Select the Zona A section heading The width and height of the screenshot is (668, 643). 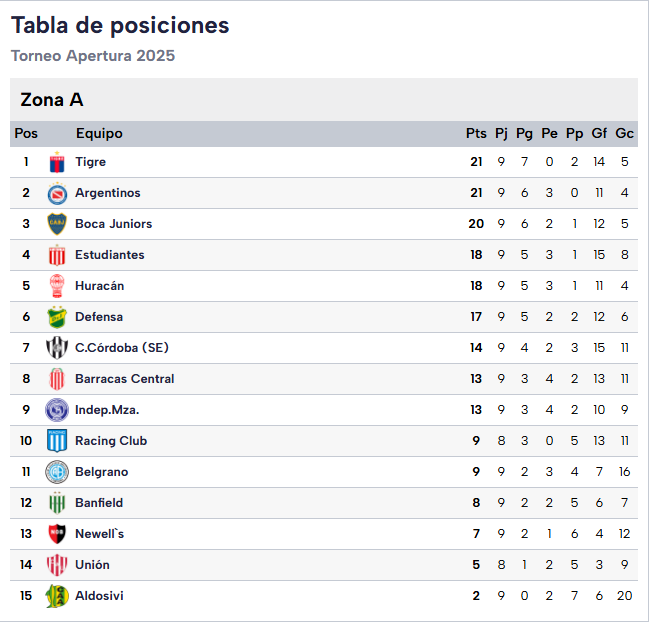(52, 100)
